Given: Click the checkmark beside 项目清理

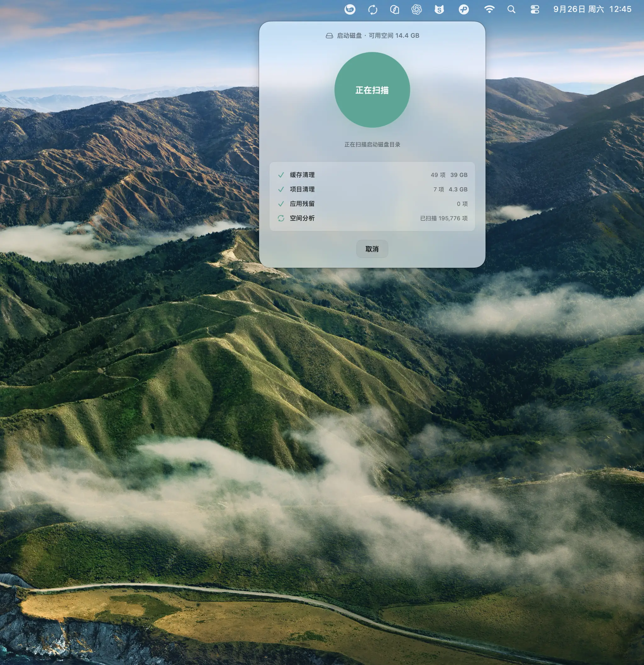Looking at the screenshot, I should tap(281, 189).
